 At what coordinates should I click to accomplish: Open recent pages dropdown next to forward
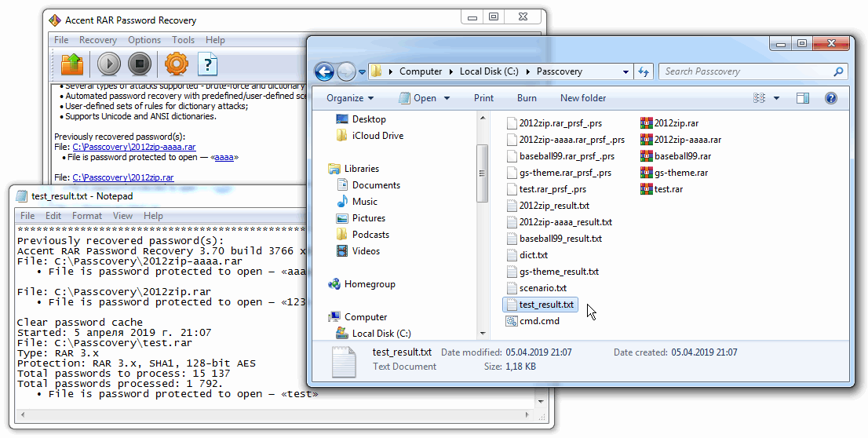pos(362,72)
